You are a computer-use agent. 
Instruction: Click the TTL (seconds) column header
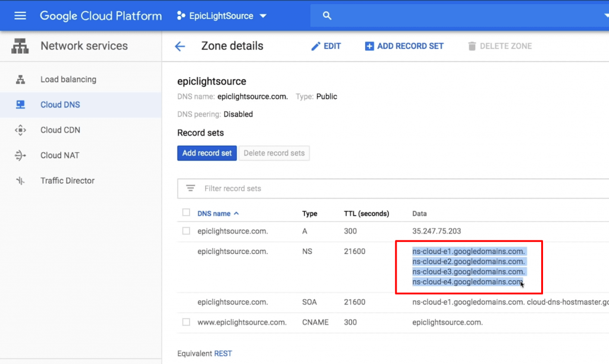(366, 214)
